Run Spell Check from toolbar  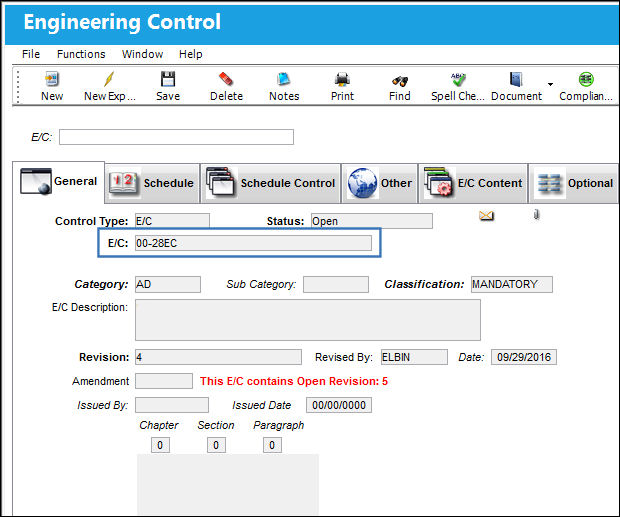click(x=458, y=79)
